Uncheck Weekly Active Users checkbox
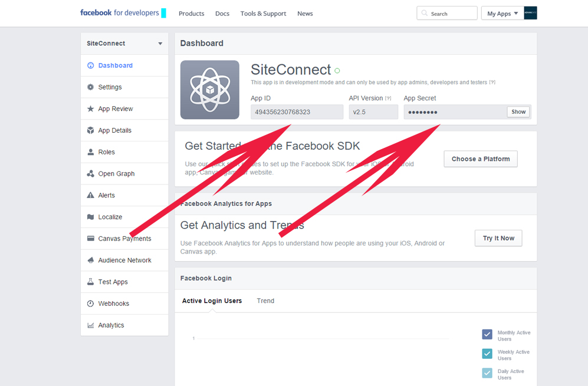The height and width of the screenshot is (386, 588). [x=487, y=354]
